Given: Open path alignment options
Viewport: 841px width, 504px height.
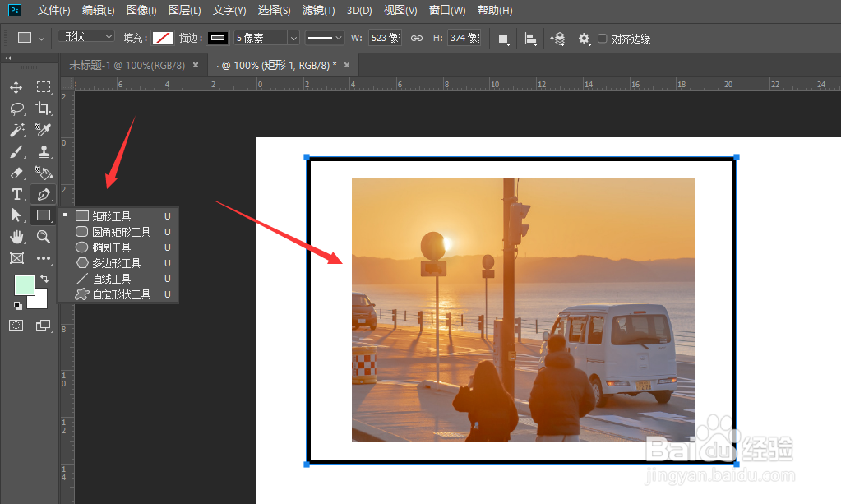Looking at the screenshot, I should tap(530, 39).
